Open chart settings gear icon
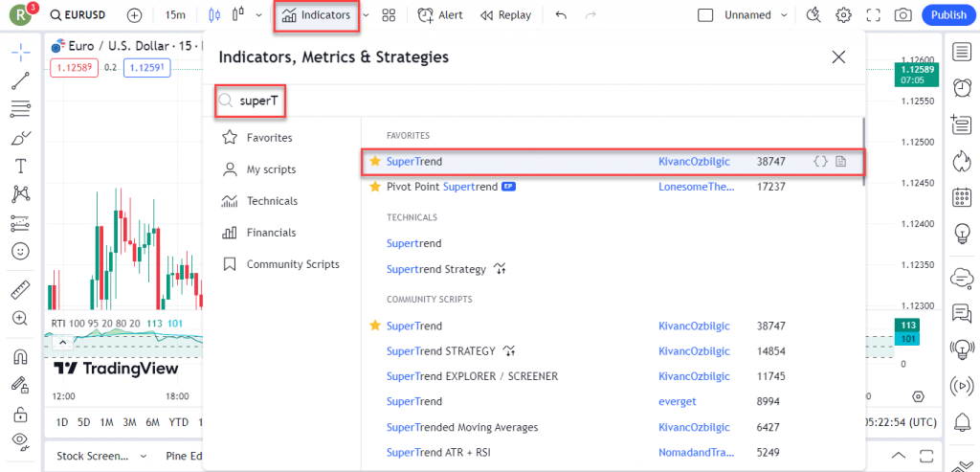This screenshot has height=472, width=980. 843,15
